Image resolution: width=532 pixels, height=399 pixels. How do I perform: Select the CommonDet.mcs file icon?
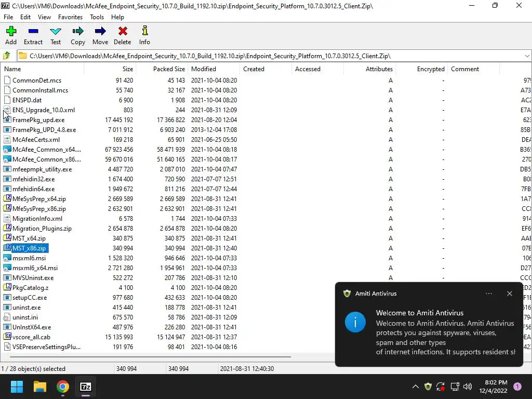pyautogui.click(x=7, y=80)
